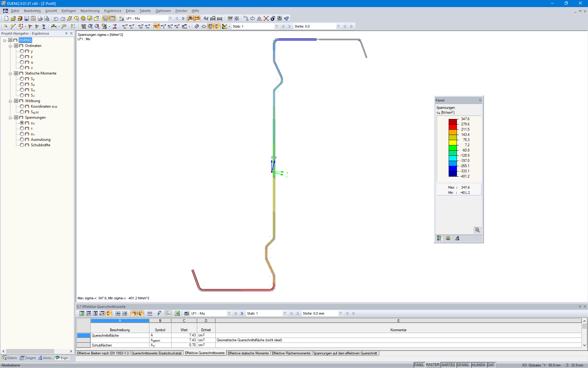The image size is (588, 368).
Task: Click the red 347.6 color swatch
Action: [453, 121]
